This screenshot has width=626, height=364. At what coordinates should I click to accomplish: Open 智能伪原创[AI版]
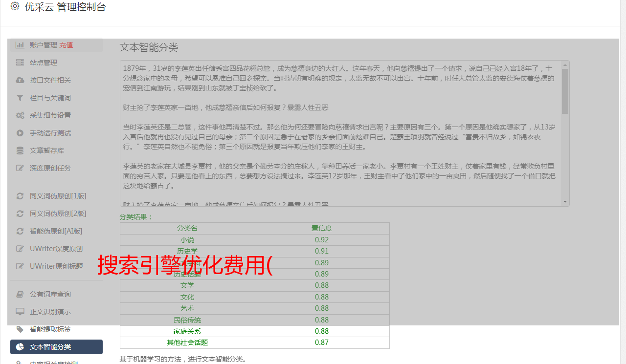click(x=56, y=231)
